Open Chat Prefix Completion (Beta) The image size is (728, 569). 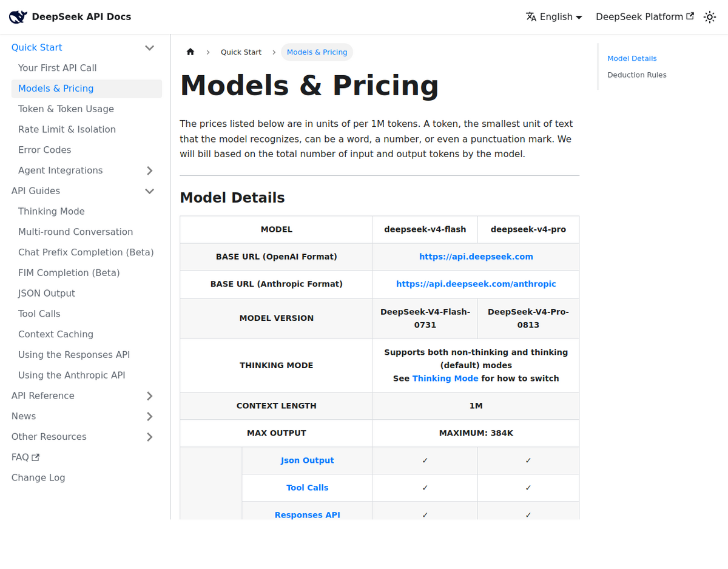tap(87, 252)
